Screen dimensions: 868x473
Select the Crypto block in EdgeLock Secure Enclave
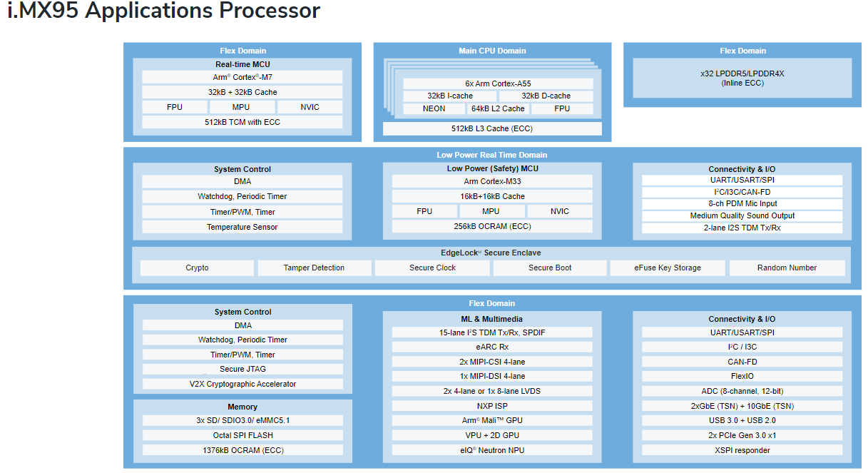click(x=197, y=268)
